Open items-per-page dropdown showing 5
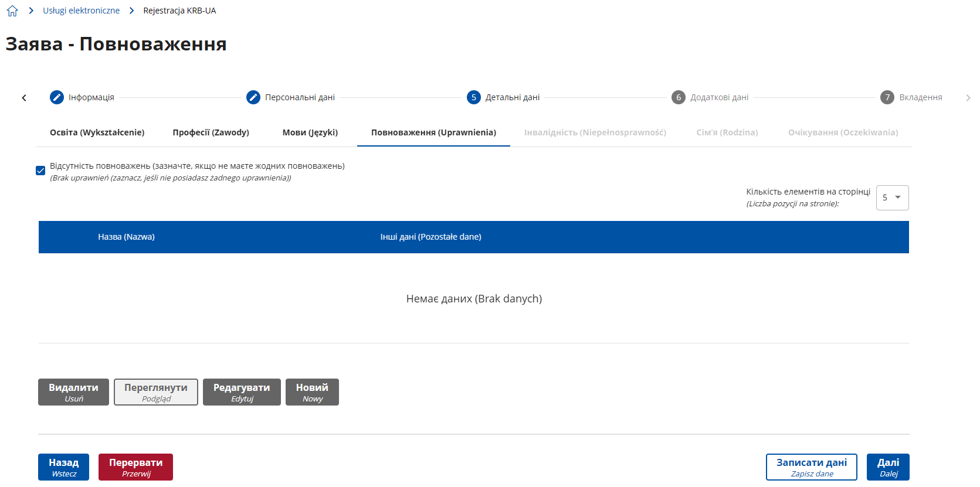Image resolution: width=980 pixels, height=487 pixels. tap(892, 197)
